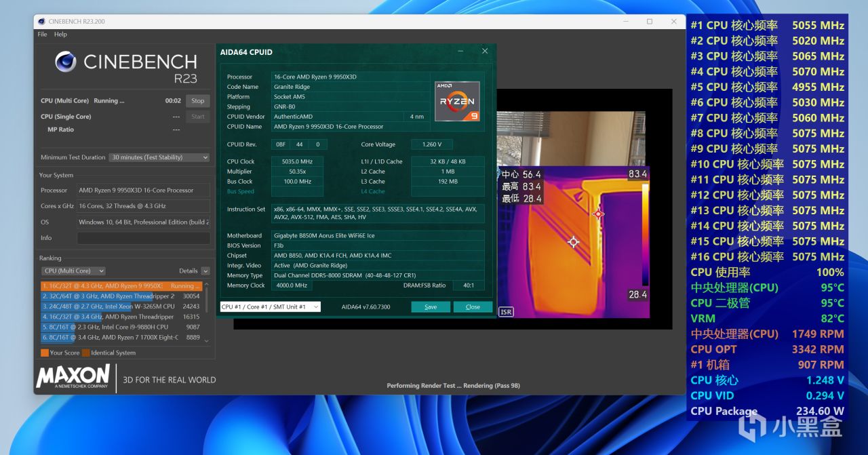Click the CPU Package 234.60 W row
Image resolution: width=868 pixels, height=455 pixels.
point(767,411)
